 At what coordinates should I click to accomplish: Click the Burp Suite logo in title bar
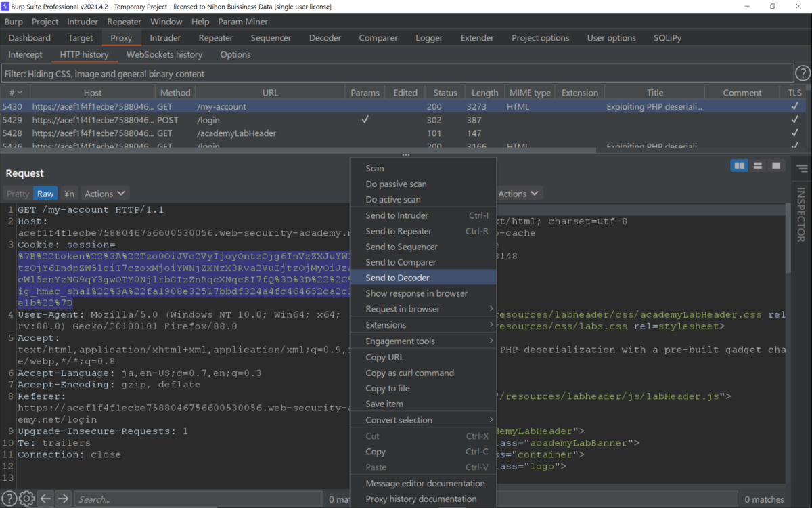5,6
